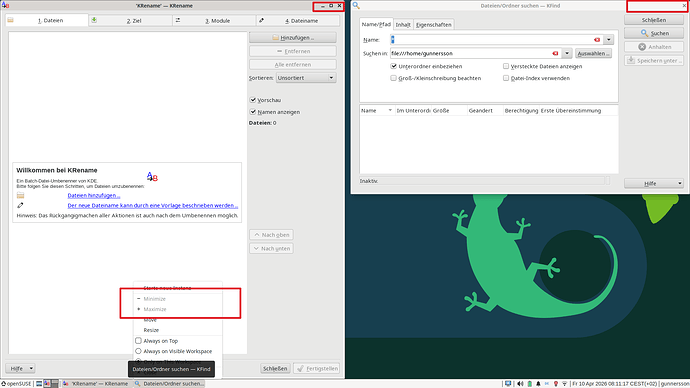
Task: Click 'Auswählen...' button in KFind
Action: 594,53
